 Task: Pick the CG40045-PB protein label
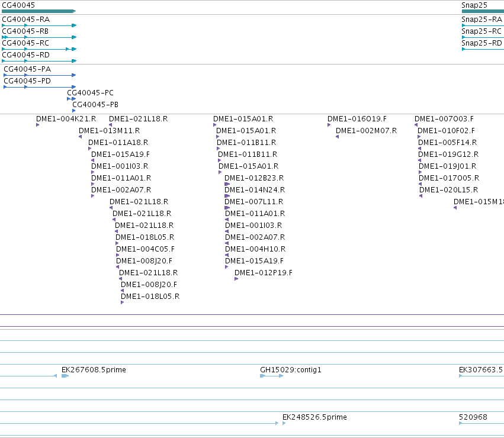tap(95, 105)
